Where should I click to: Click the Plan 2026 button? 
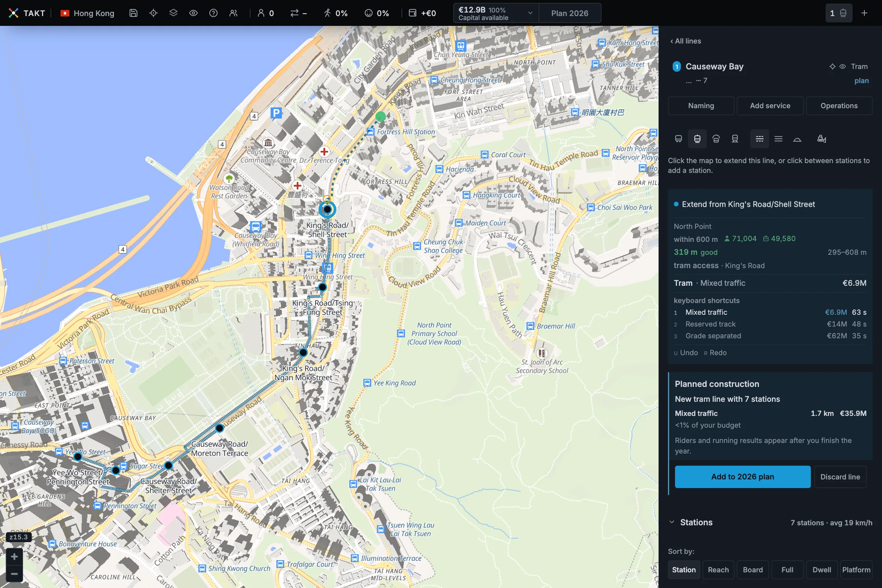tap(570, 13)
